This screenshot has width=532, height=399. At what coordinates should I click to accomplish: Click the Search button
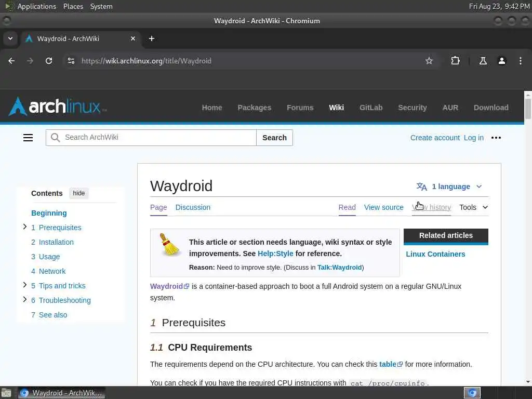tap(274, 138)
